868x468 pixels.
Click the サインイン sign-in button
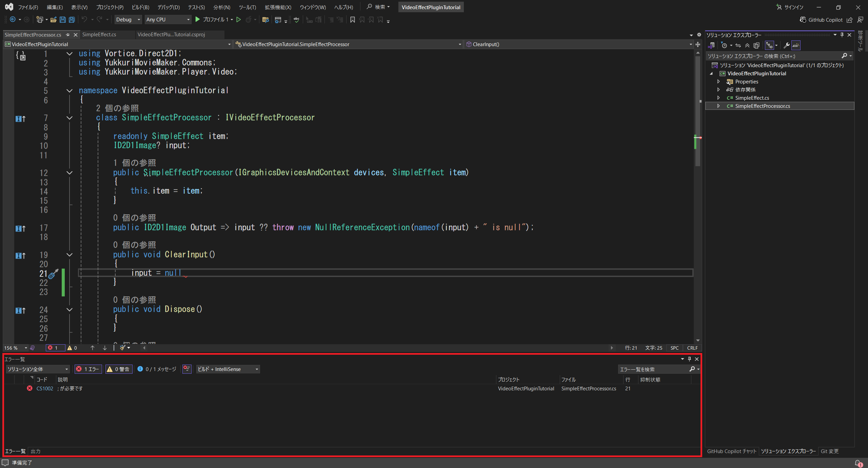[x=790, y=7]
